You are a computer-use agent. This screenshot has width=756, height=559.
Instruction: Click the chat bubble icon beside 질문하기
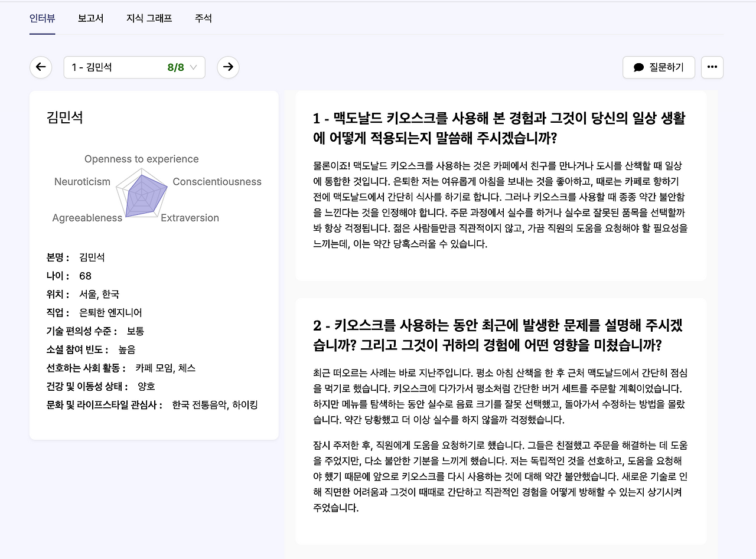click(x=638, y=67)
